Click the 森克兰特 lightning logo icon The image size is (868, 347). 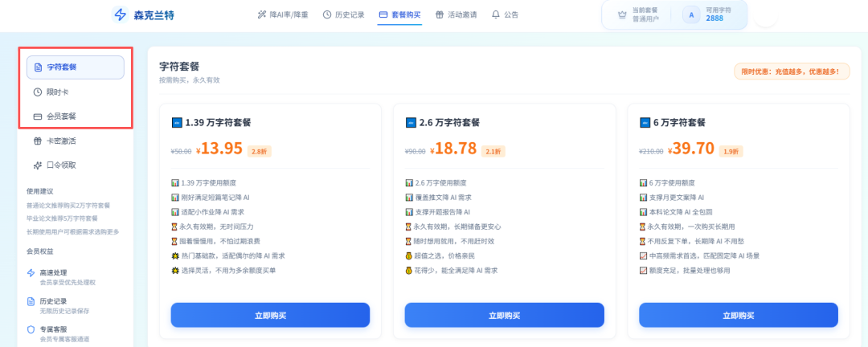tap(121, 14)
